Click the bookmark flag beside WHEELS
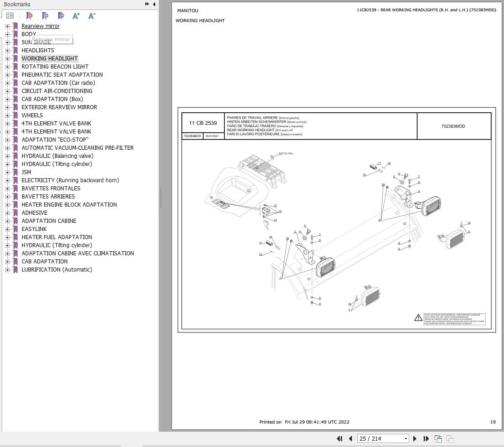This screenshot has width=504, height=447. click(x=15, y=115)
